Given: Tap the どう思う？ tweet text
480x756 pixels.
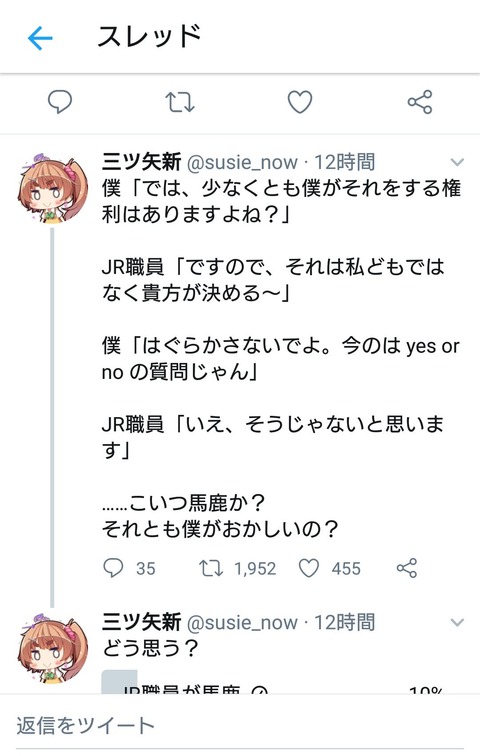Looking at the screenshot, I should tap(150, 648).
